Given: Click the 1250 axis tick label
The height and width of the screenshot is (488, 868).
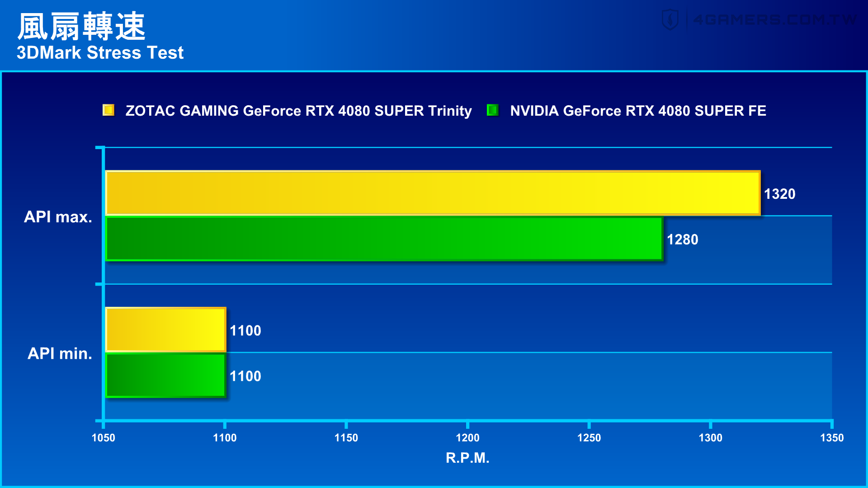Looking at the screenshot, I should (589, 438).
